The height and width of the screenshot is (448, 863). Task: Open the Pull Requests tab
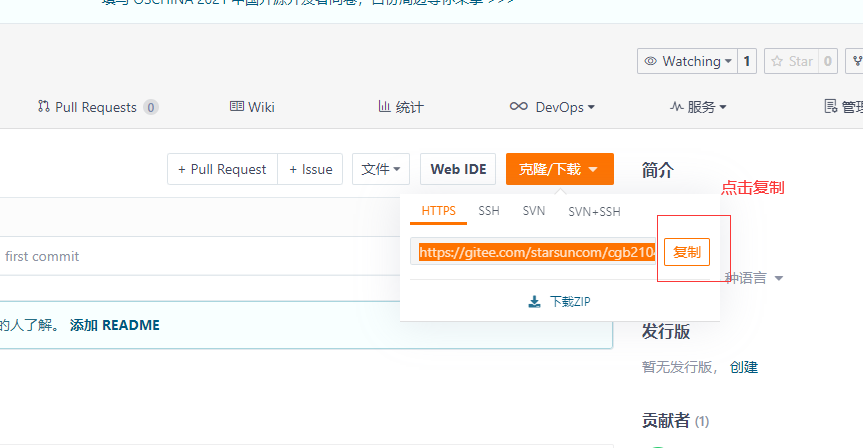pos(98,107)
